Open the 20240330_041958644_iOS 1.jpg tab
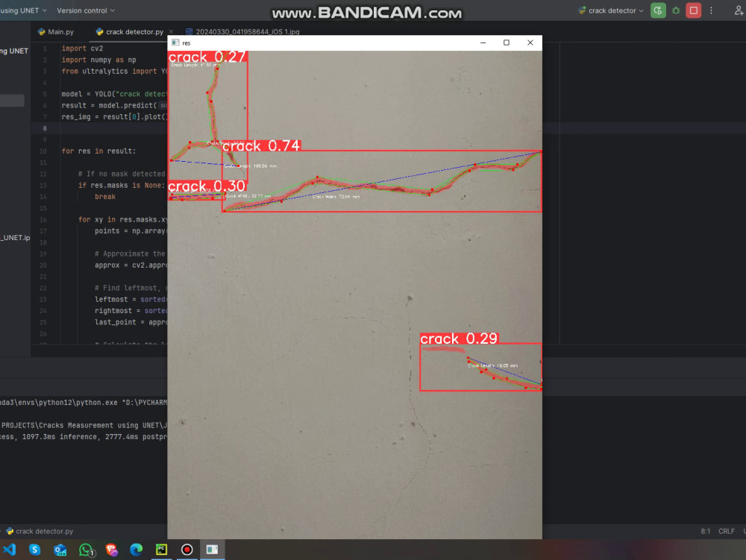This screenshot has height=560, width=746. pyautogui.click(x=242, y=32)
